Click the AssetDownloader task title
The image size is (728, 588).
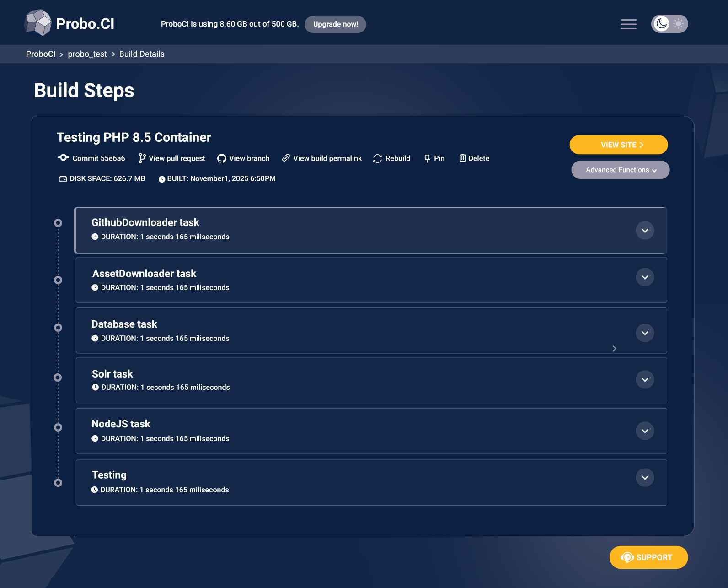pyautogui.click(x=144, y=274)
